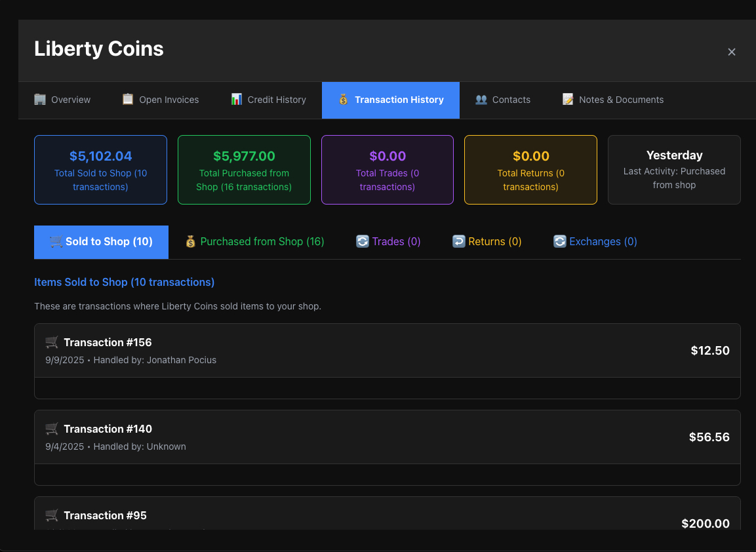
Task: Click the memo icon on Notes & Documents tab
Action: point(567,99)
